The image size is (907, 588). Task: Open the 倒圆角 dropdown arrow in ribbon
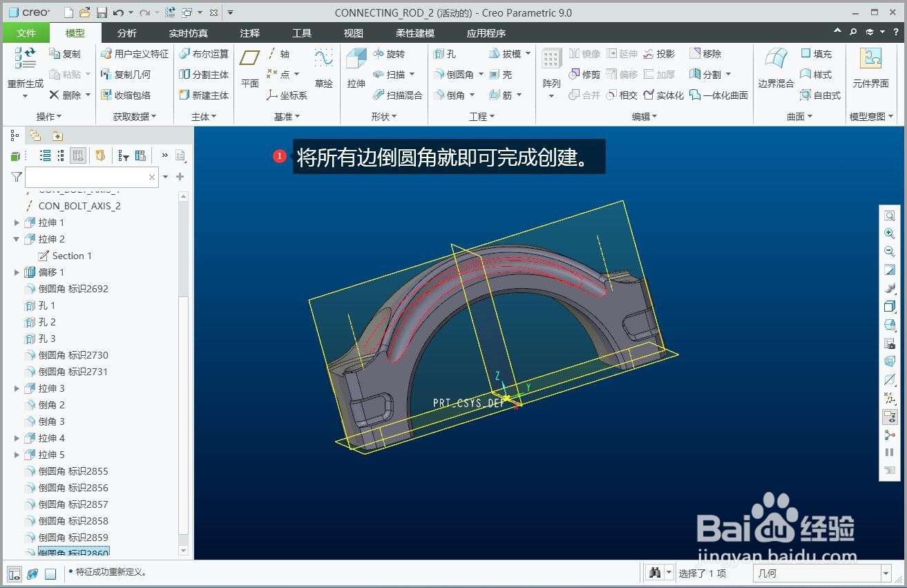(x=480, y=75)
